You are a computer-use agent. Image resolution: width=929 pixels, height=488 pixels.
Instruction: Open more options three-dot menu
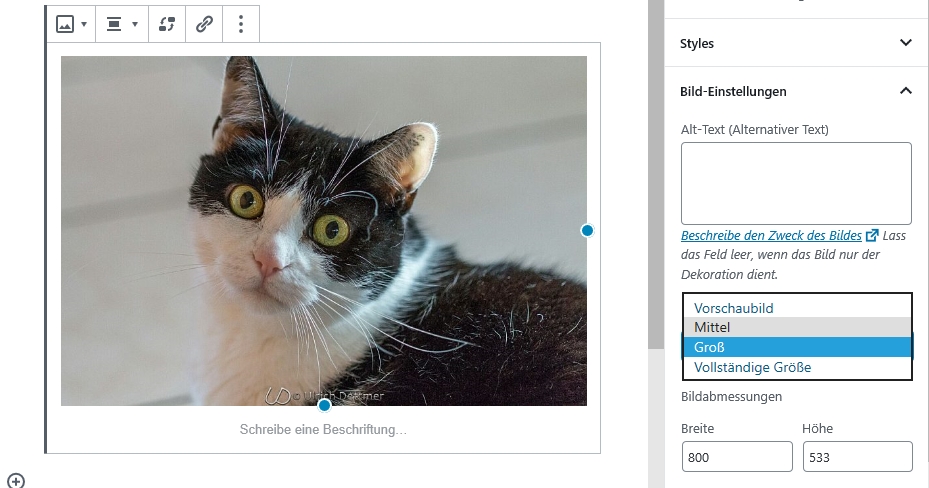[x=241, y=24]
